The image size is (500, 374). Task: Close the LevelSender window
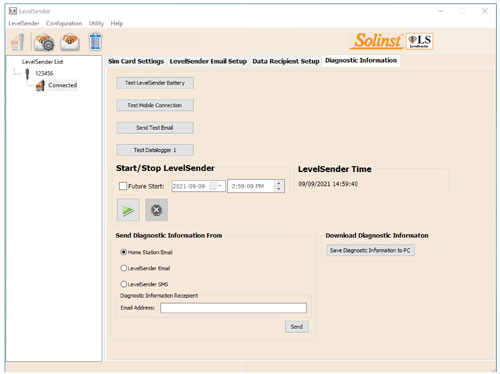485,11
